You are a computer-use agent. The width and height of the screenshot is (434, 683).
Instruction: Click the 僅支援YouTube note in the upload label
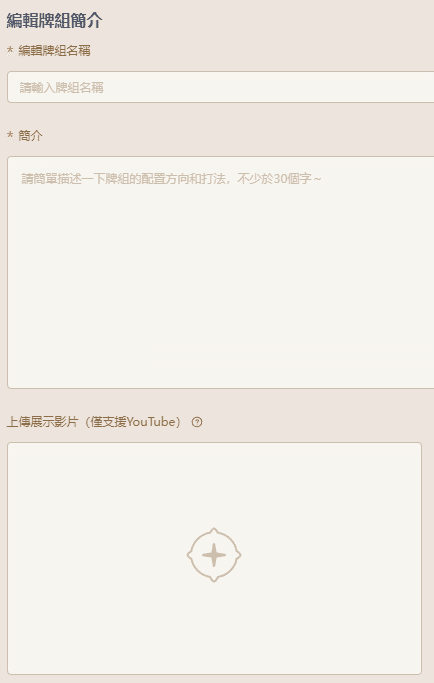[130, 422]
